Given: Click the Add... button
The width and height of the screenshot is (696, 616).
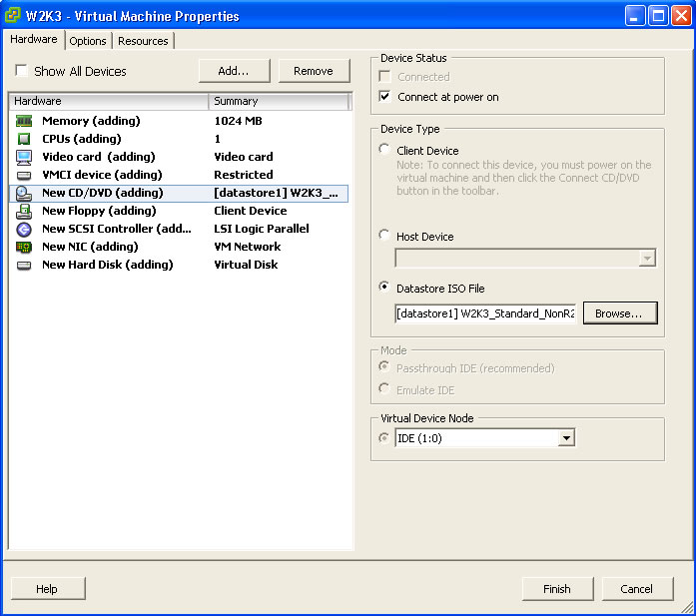Looking at the screenshot, I should click(x=234, y=71).
